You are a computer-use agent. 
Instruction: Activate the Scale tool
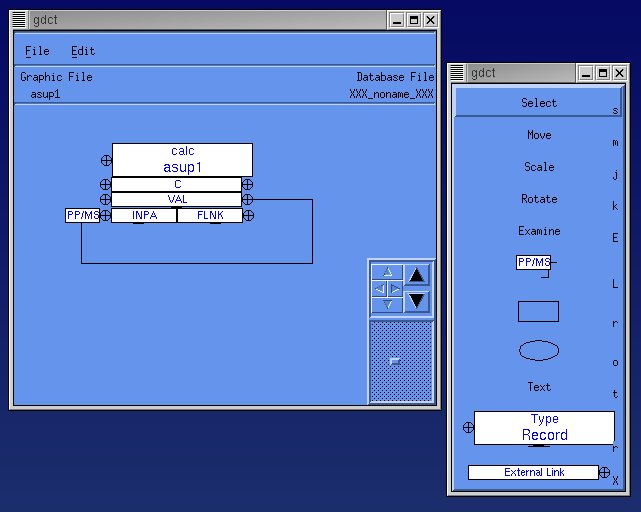click(539, 167)
